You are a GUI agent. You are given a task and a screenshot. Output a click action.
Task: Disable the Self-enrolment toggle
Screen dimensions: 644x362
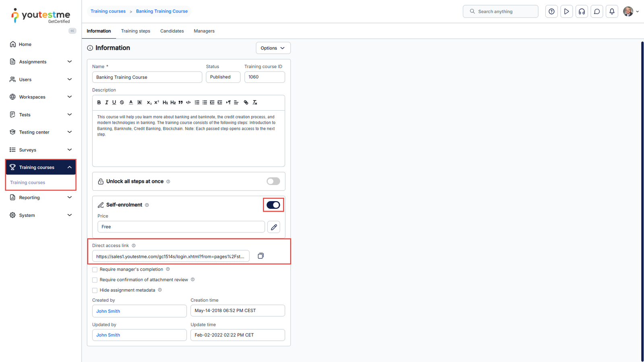(x=273, y=205)
